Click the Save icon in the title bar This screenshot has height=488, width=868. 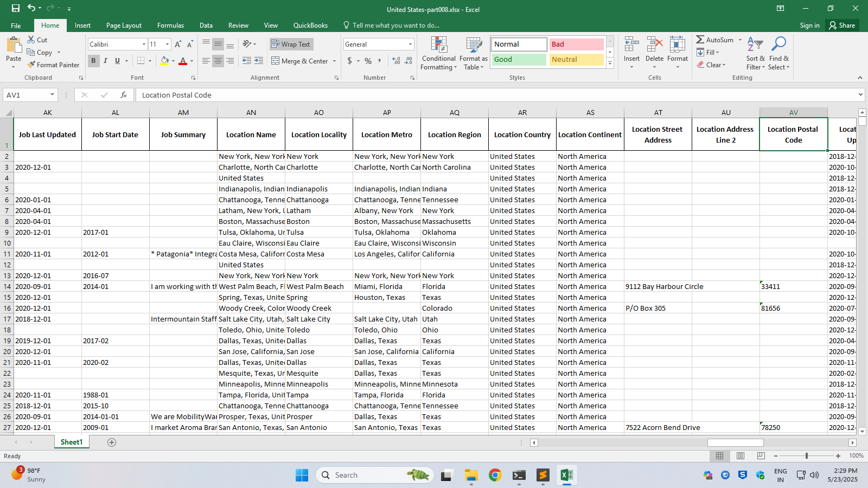click(16, 8)
